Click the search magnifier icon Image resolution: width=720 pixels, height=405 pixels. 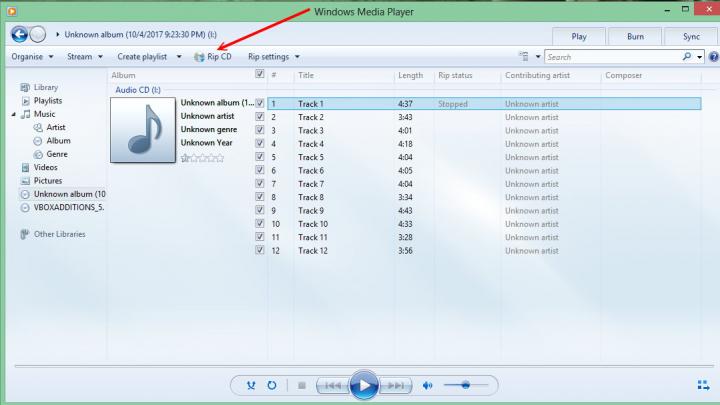point(686,56)
